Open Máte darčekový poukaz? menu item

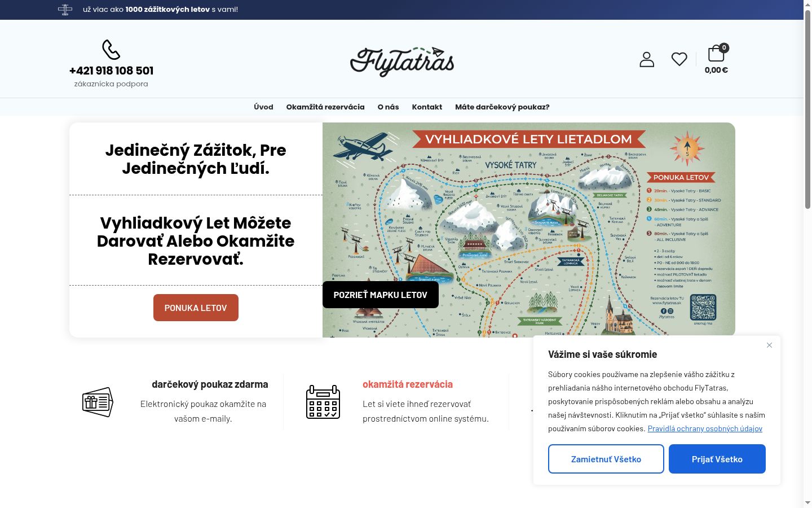(502, 107)
